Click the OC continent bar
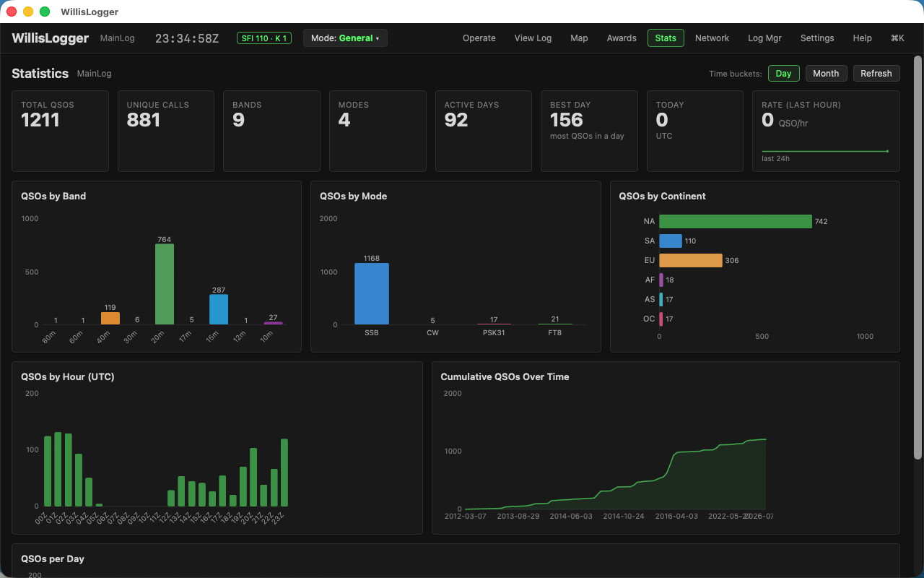 coord(661,319)
